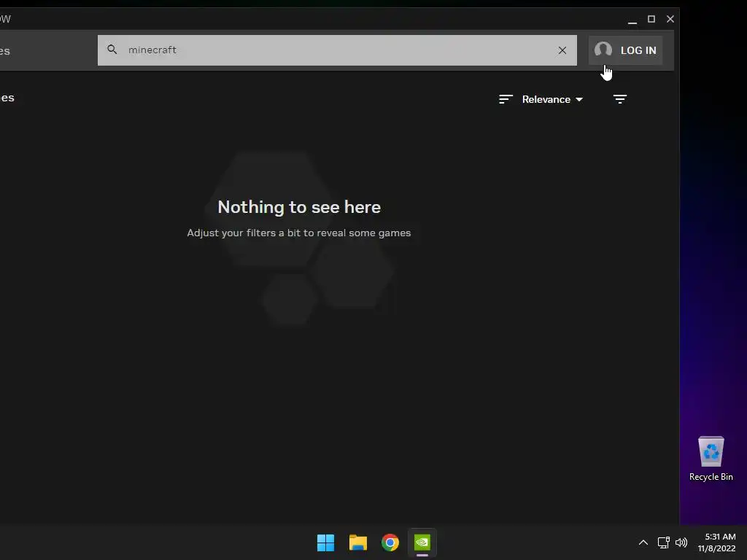Click the search magnifier icon
The width and height of the screenshot is (747, 560).
pos(112,50)
